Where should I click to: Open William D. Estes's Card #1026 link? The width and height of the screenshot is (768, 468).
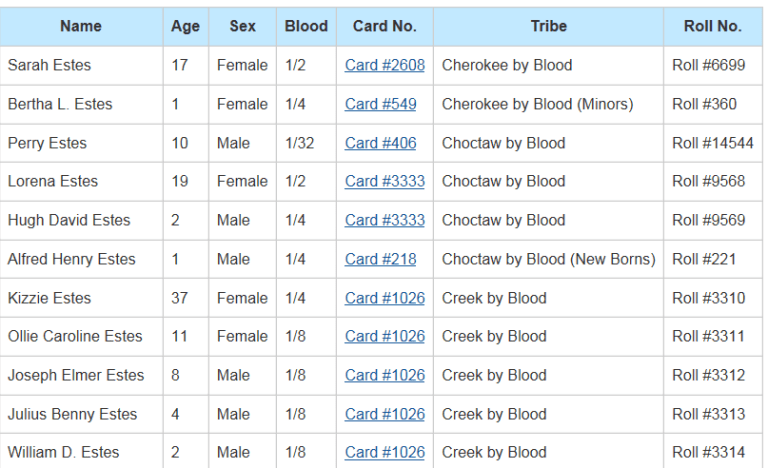[x=384, y=452]
